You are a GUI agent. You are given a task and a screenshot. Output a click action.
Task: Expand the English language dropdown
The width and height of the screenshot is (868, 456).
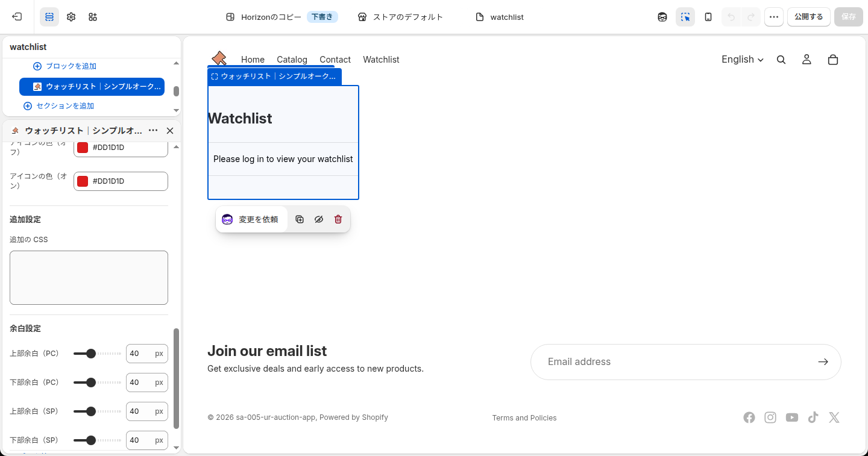(743, 60)
